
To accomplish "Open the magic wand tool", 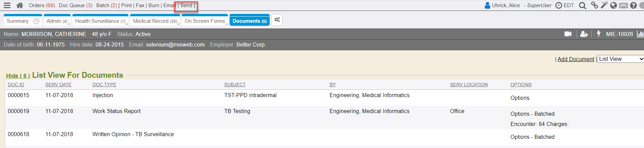I will click(x=604, y=5).
